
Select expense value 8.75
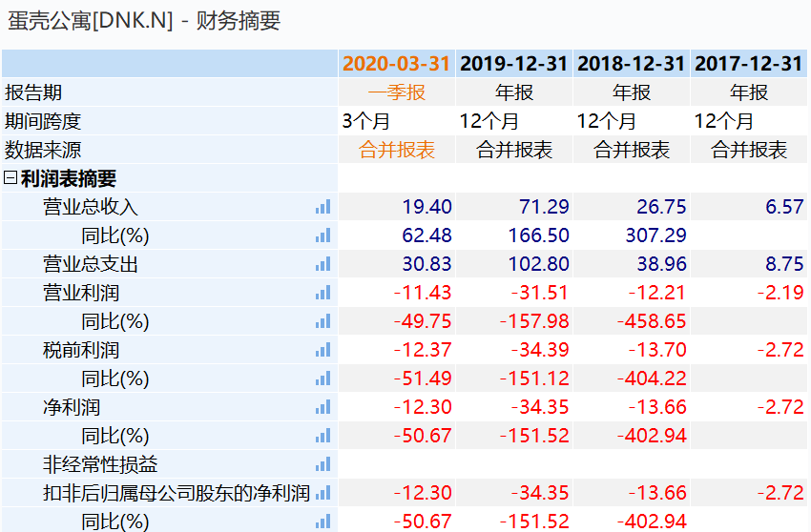pyautogui.click(x=784, y=264)
